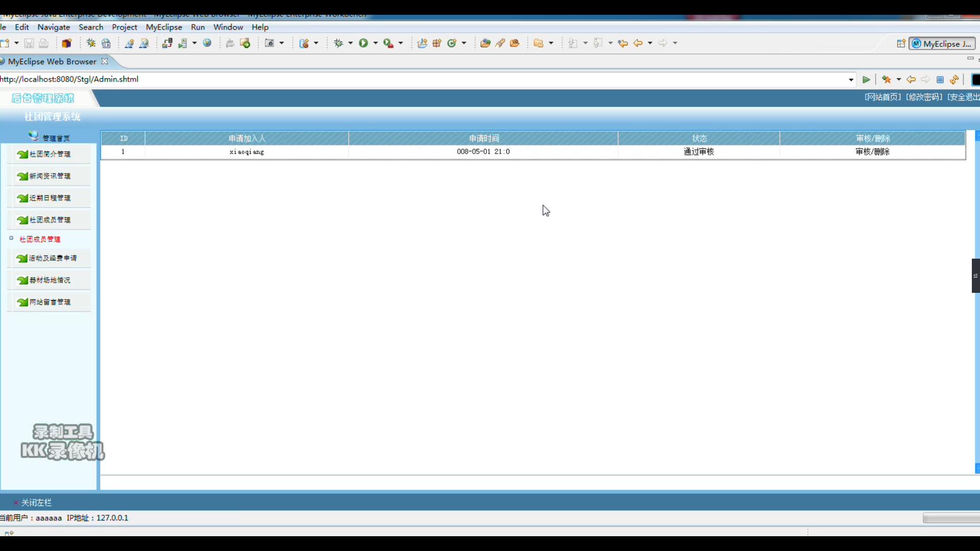980x551 pixels.
Task: Open the Navigate menu
Action: pyautogui.click(x=54, y=27)
